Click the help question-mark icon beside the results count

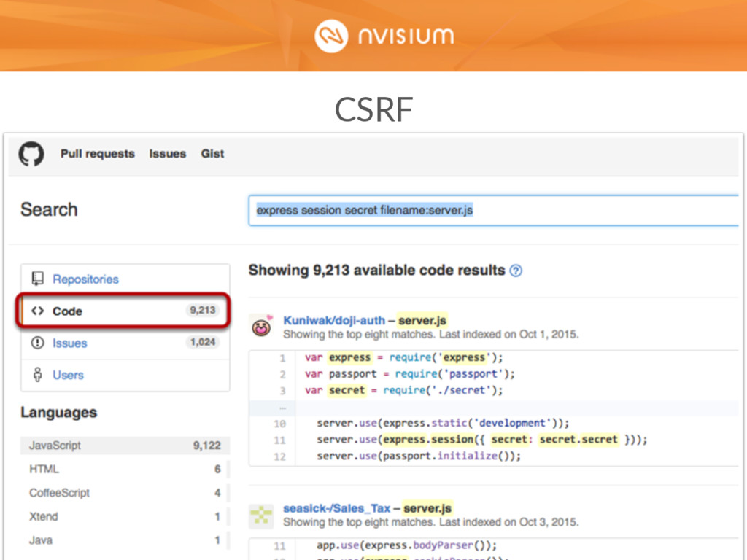[x=516, y=271]
